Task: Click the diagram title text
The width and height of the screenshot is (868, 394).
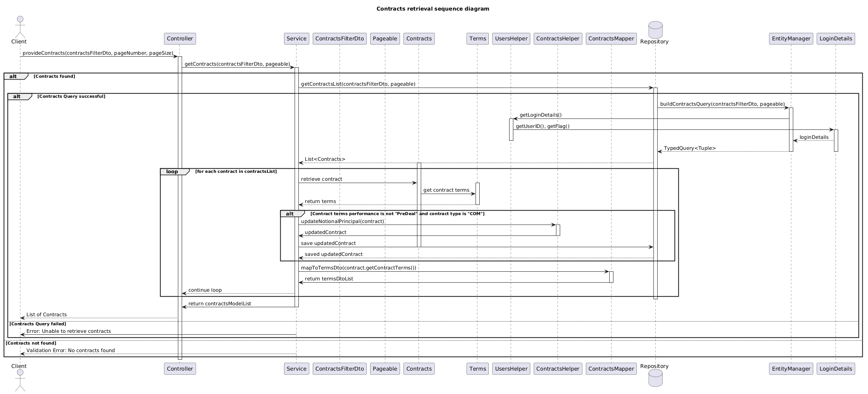Action: (x=432, y=9)
